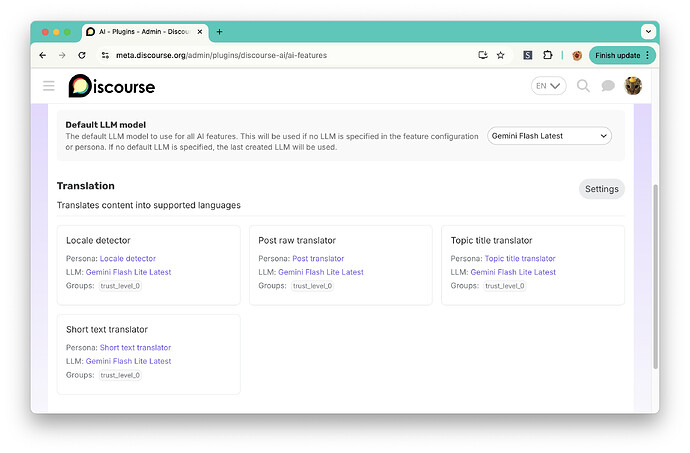Viewport: 690px width, 453px height.
Task: Open the Short text translator persona link
Action: point(136,347)
